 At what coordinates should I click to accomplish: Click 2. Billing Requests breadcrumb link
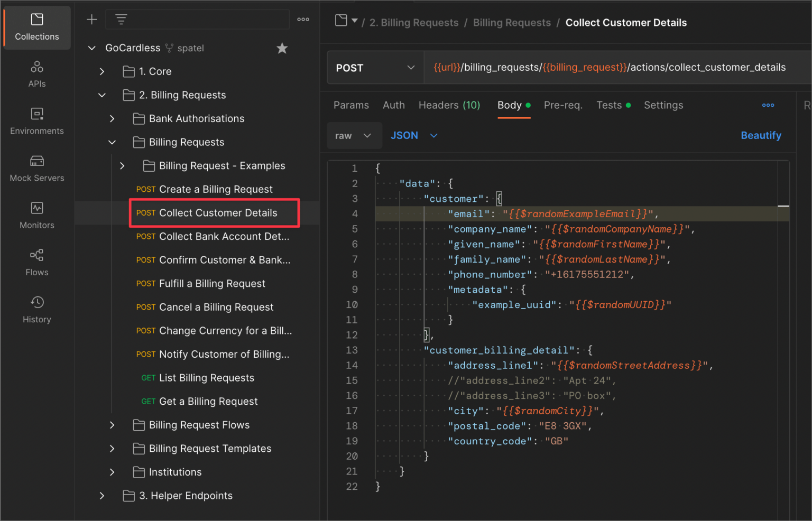tap(414, 23)
